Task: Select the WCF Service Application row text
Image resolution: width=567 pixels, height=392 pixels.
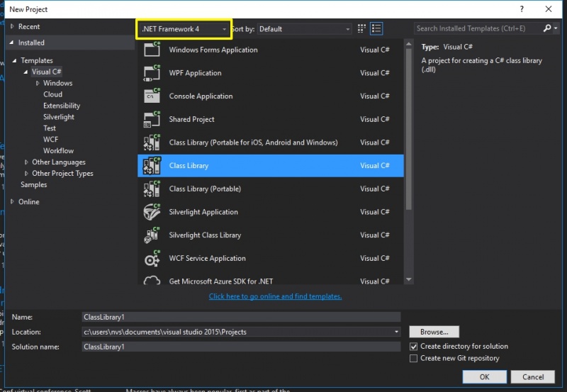Action: (207, 258)
